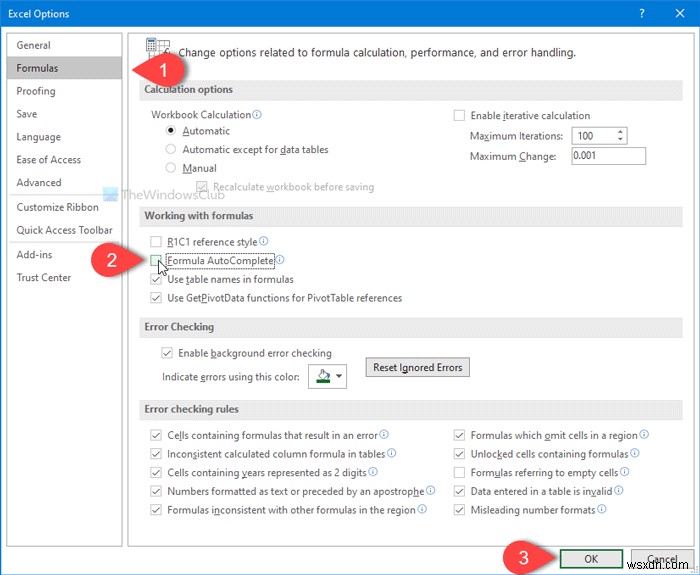The height and width of the screenshot is (575, 700).
Task: Open the Trust Center category
Action: 64,277
